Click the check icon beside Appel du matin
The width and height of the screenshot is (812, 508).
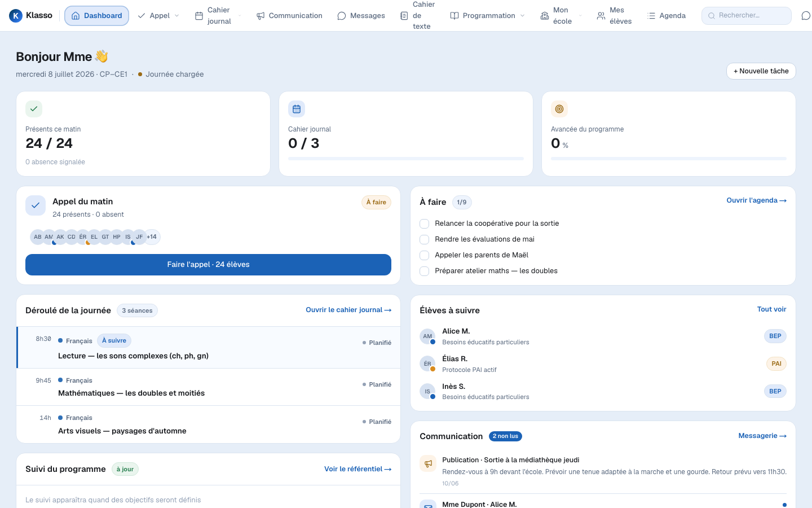pyautogui.click(x=36, y=205)
